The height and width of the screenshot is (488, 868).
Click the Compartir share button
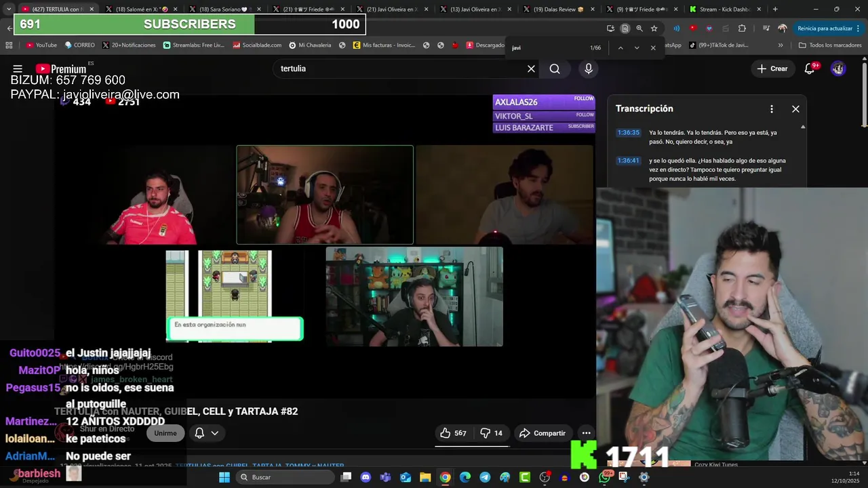(542, 433)
